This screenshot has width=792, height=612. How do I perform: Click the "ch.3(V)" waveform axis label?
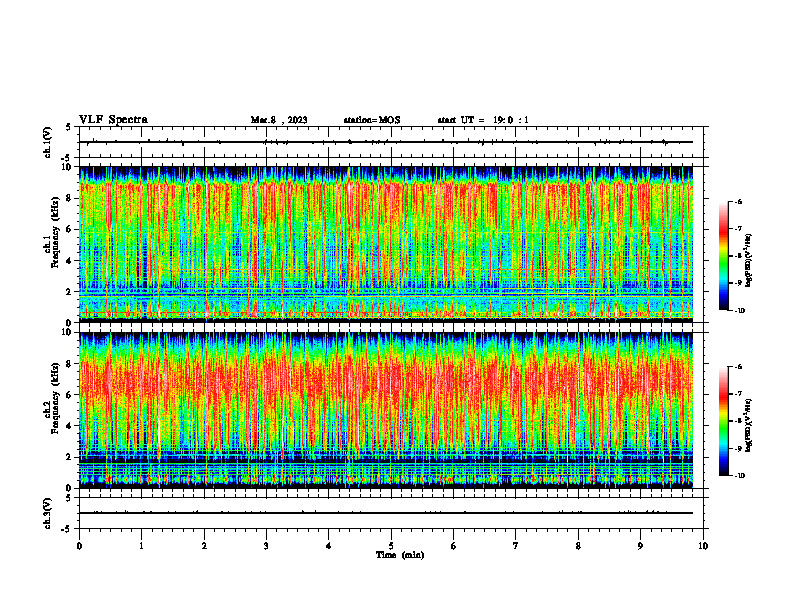pos(48,513)
